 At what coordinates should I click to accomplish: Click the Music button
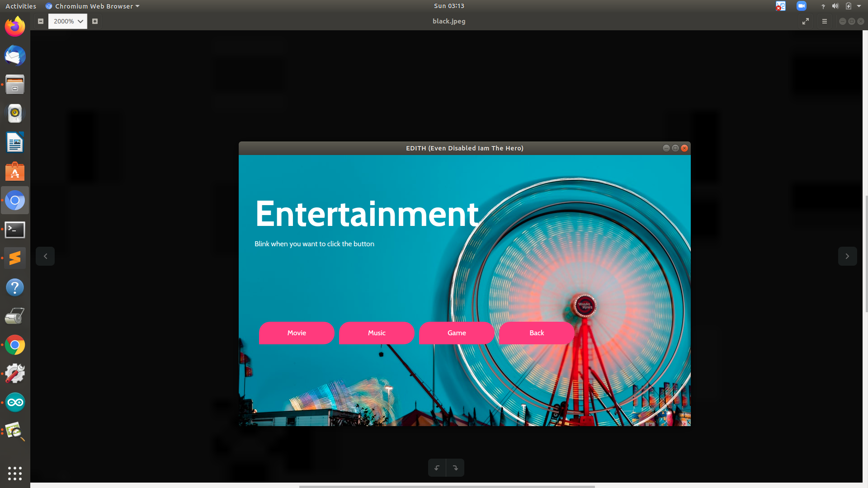[377, 333]
